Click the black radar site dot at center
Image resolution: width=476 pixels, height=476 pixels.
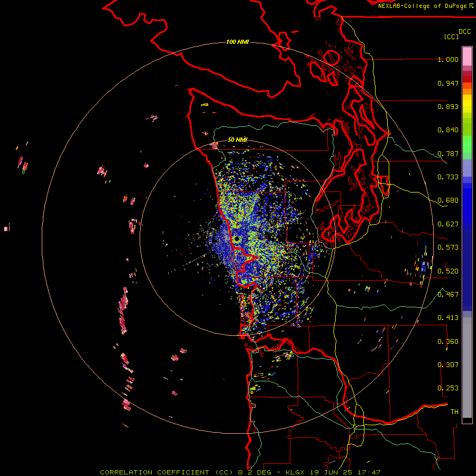[237, 239]
